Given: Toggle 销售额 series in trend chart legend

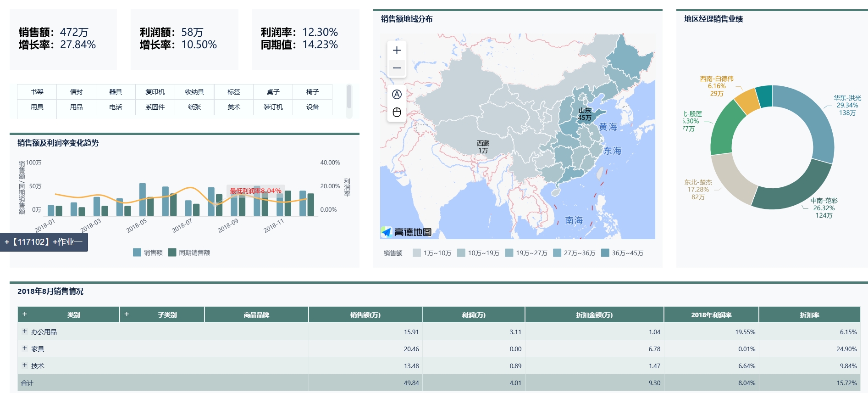Looking at the screenshot, I should tap(148, 253).
